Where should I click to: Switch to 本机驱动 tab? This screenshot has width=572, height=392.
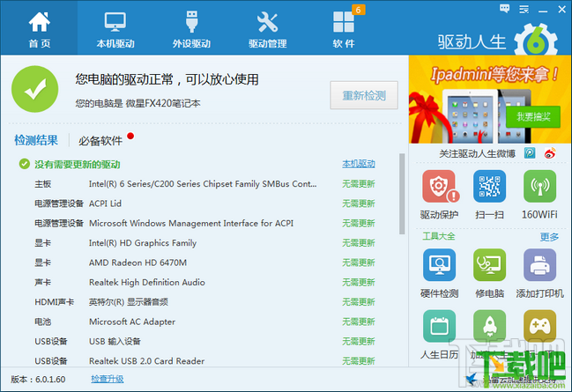point(115,29)
